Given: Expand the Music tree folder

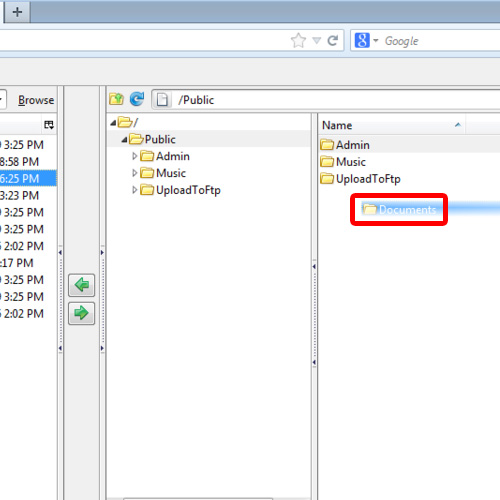Looking at the screenshot, I should pyautogui.click(x=135, y=173).
